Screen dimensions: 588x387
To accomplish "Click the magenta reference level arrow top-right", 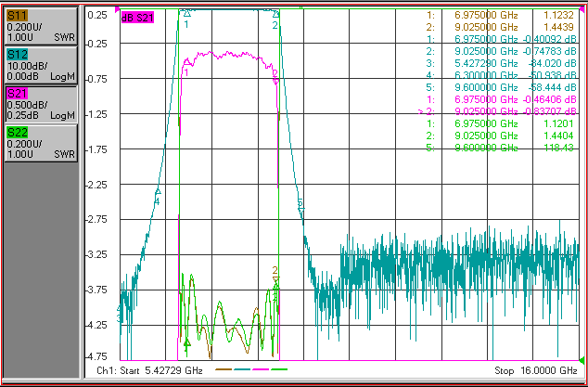I will pos(581,8).
